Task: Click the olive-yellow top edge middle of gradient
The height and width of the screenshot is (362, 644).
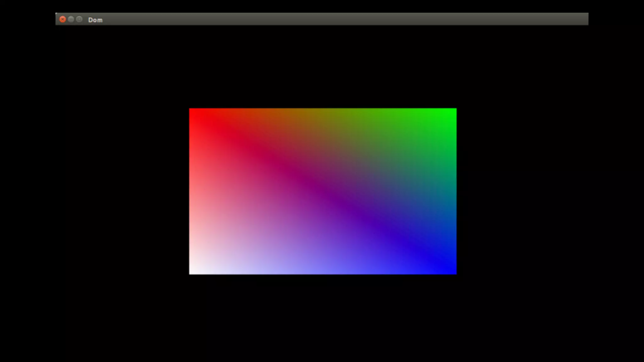Action: pyautogui.click(x=323, y=111)
